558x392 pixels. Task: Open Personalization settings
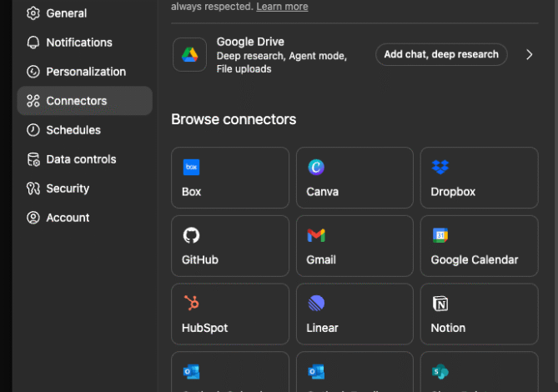coord(85,72)
